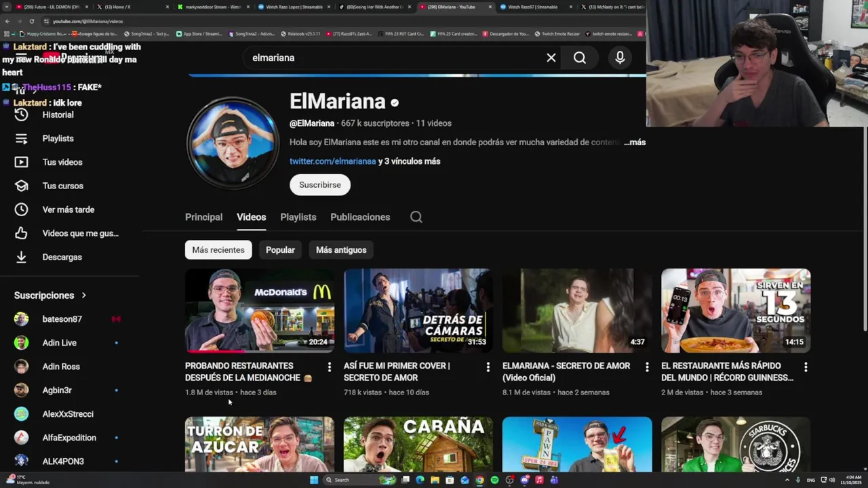
Task: Open Playlists in the left sidebar
Action: pyautogui.click(x=58, y=138)
